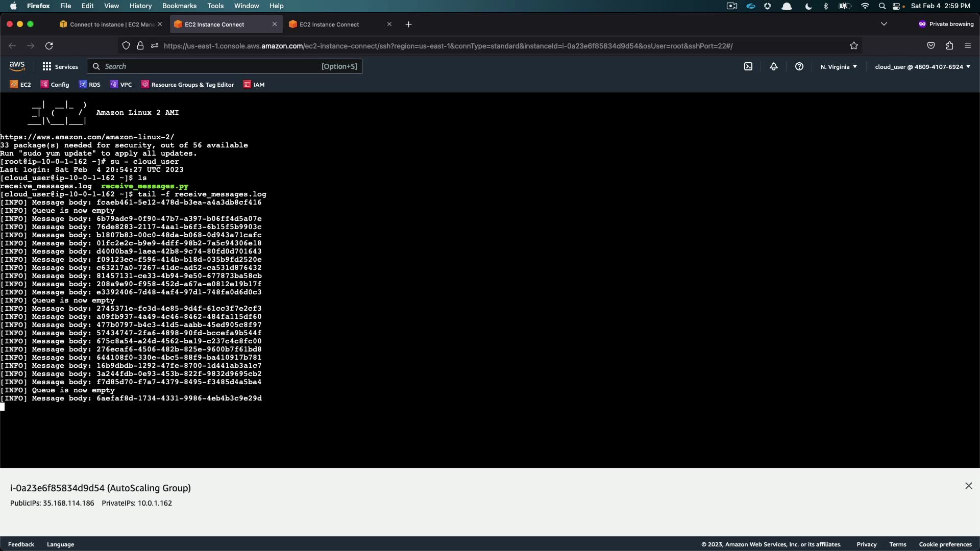The width and height of the screenshot is (980, 551).
Task: Bookmark this page with star icon
Action: point(854,46)
